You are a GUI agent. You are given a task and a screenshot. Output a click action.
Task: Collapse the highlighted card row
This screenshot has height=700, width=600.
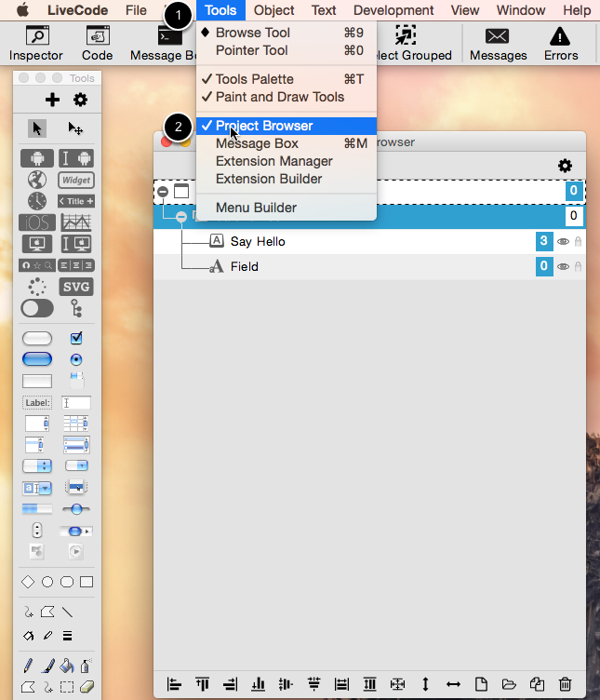coord(181,217)
